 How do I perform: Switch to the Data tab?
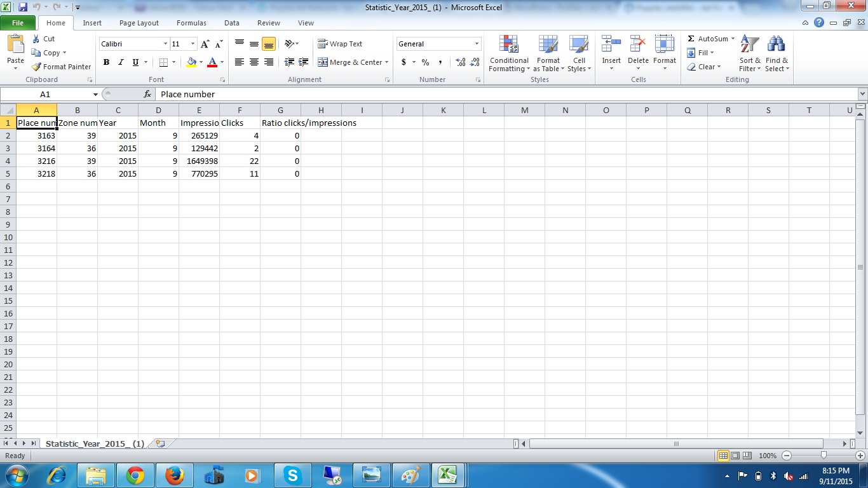[232, 23]
